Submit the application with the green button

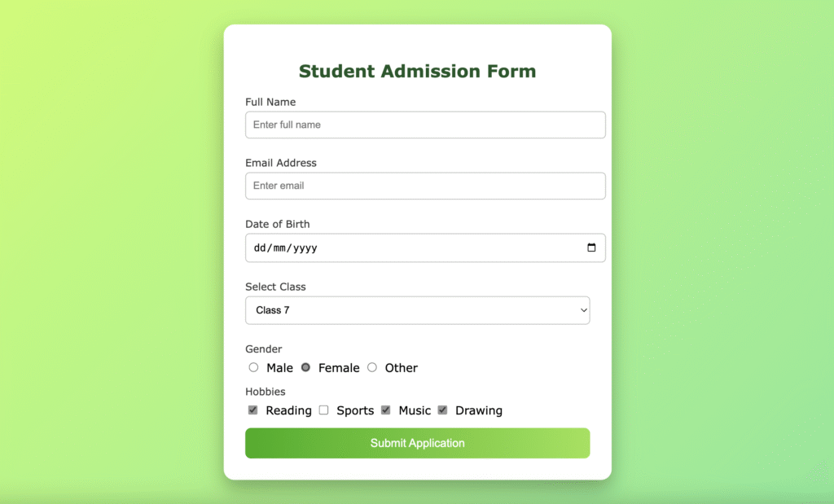[418, 444]
